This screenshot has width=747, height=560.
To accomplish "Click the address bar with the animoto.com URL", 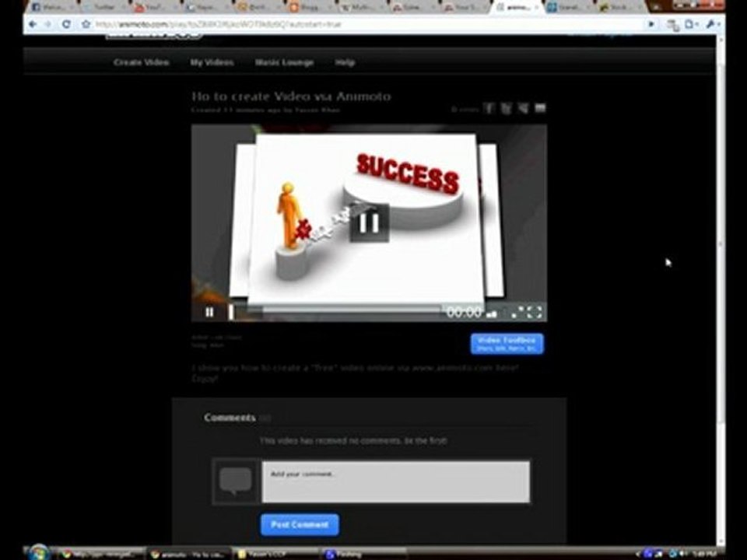I will pos(366,24).
